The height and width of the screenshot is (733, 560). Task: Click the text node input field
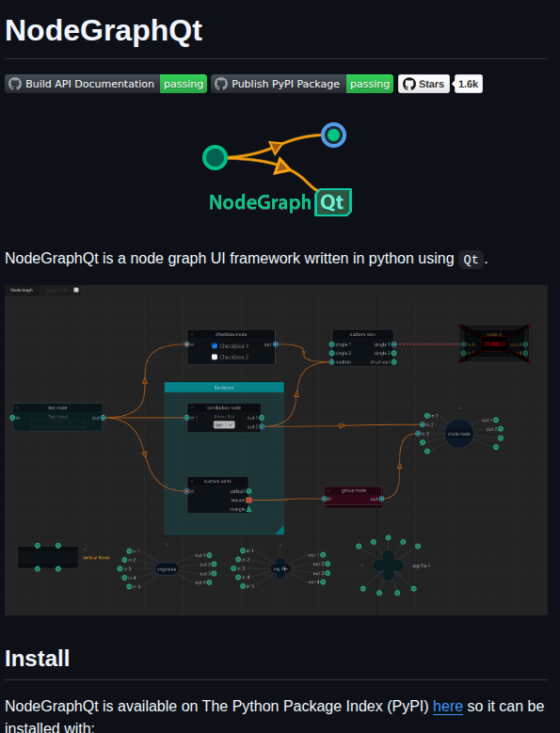(x=57, y=423)
